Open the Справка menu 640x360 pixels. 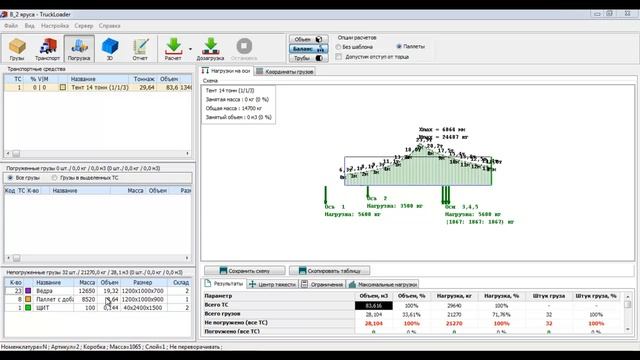click(109, 25)
